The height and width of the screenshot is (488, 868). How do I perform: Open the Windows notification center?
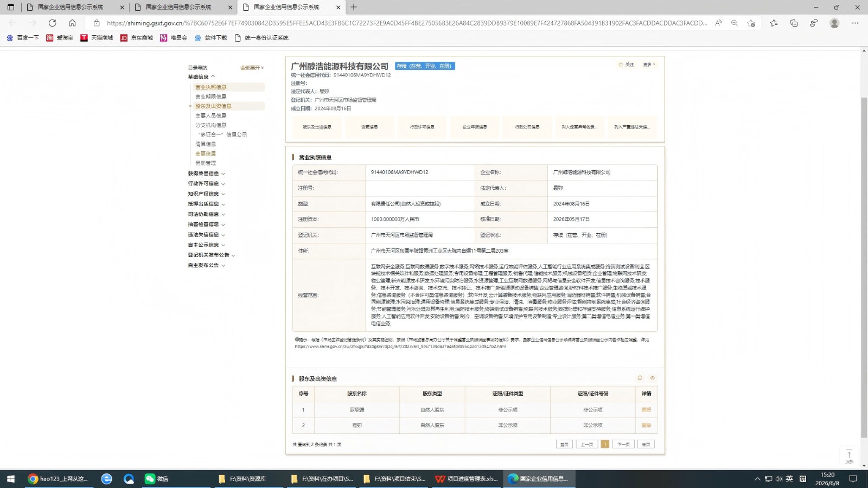(x=853, y=479)
